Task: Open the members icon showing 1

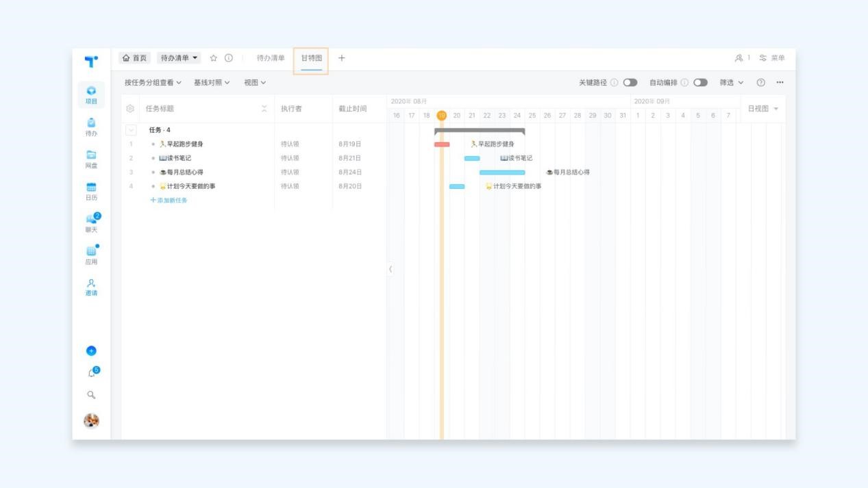Action: click(743, 58)
